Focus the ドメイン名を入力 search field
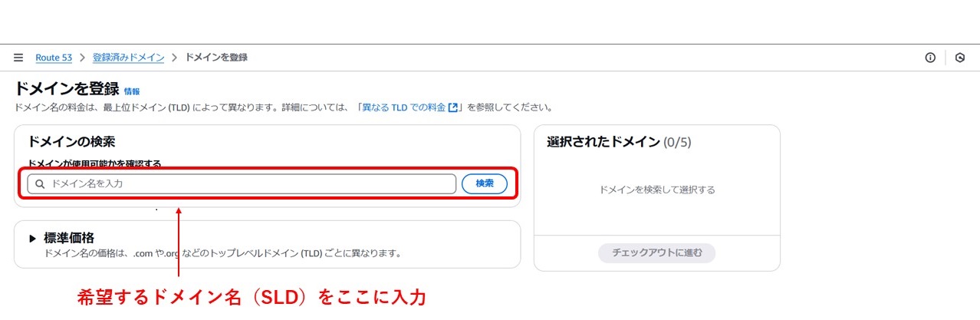Image resolution: width=980 pixels, height=320 pixels. 242,184
